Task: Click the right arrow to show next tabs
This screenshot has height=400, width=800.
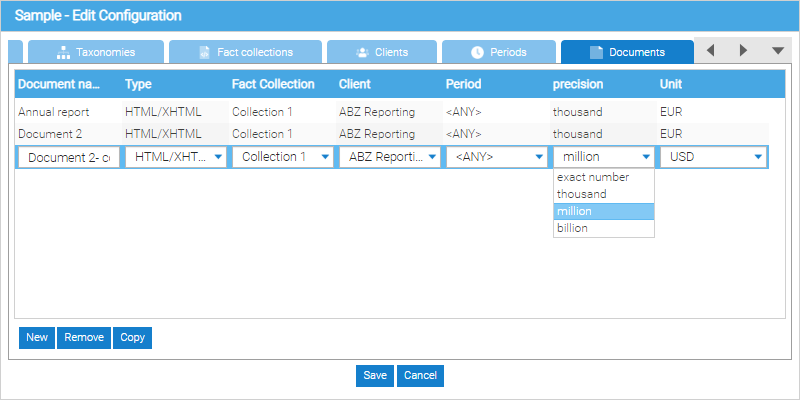Action: (x=743, y=51)
